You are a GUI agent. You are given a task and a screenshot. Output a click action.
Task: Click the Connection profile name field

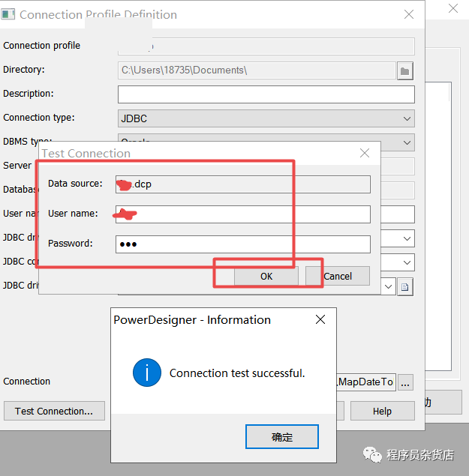[266, 46]
